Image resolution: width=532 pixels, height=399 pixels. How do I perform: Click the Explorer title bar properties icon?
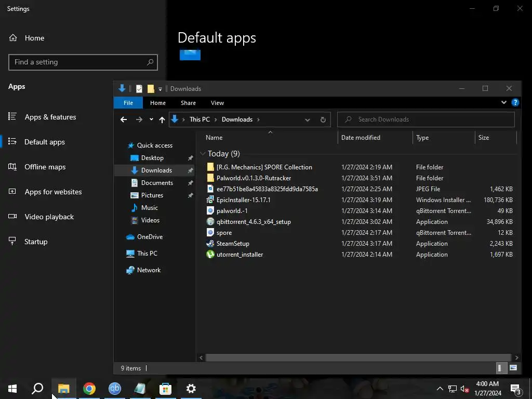click(x=139, y=88)
